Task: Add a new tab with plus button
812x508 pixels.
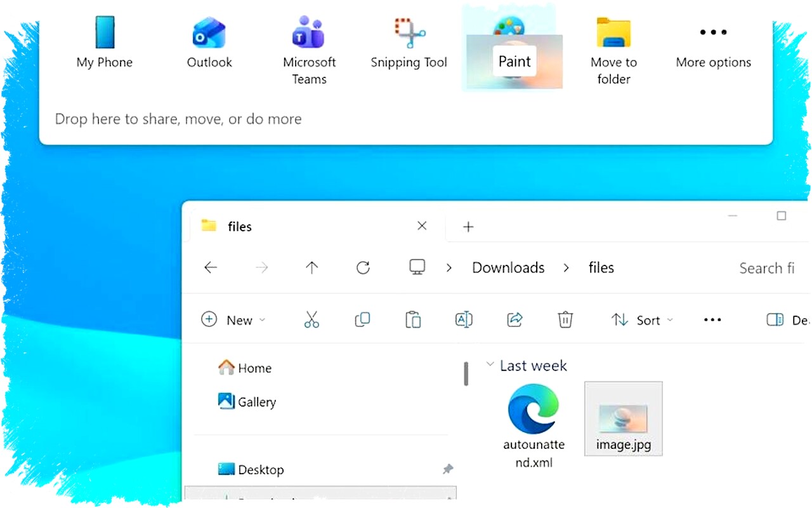Action: 468,227
